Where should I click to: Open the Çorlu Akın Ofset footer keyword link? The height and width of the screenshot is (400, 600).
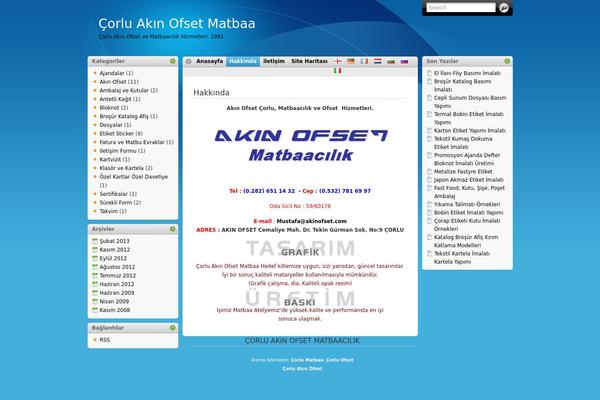(x=302, y=369)
